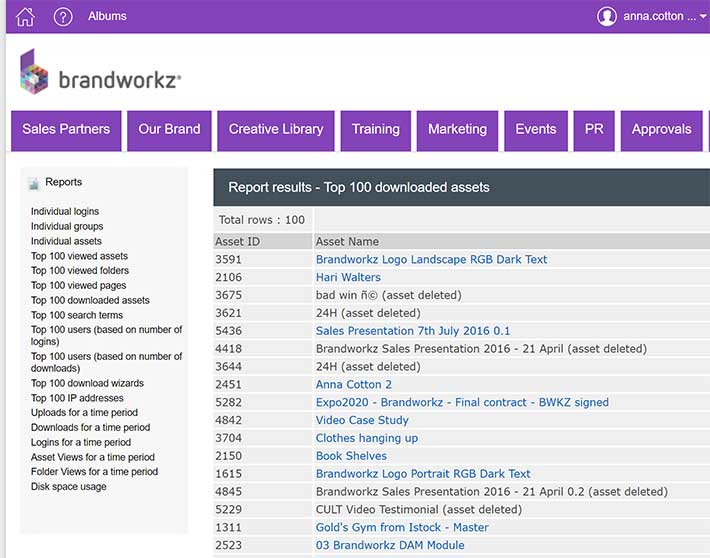This screenshot has height=558, width=710.
Task: Open the Our Brand tab
Action: point(169,130)
